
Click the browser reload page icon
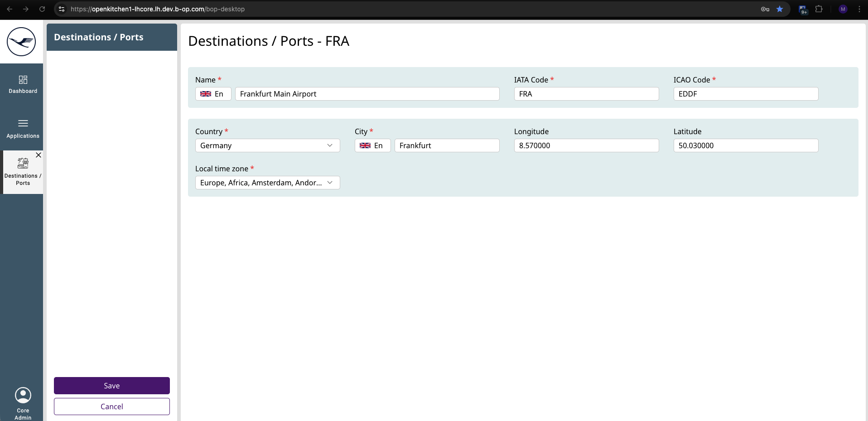coord(42,9)
